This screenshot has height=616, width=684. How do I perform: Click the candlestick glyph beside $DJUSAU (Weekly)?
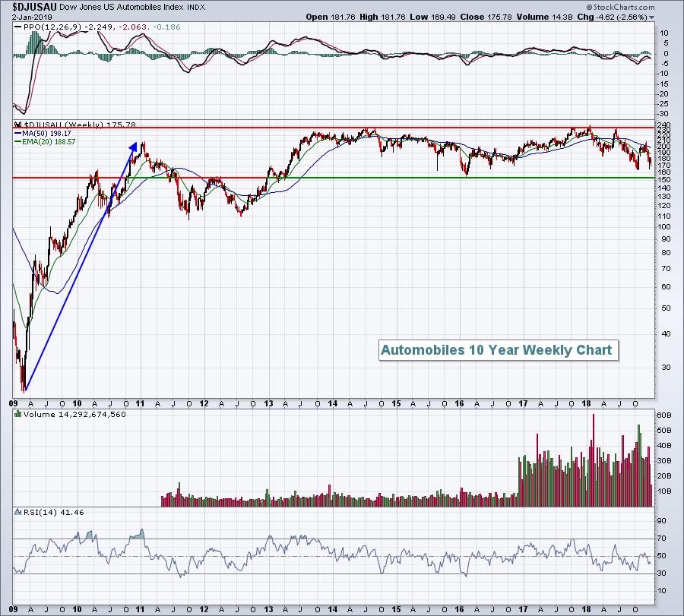(x=18, y=125)
